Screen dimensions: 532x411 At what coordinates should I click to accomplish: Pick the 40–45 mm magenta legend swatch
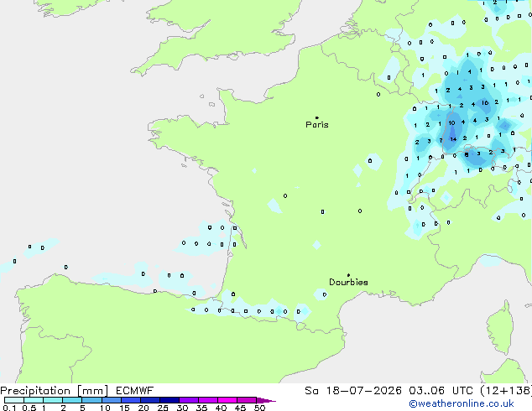point(227,400)
